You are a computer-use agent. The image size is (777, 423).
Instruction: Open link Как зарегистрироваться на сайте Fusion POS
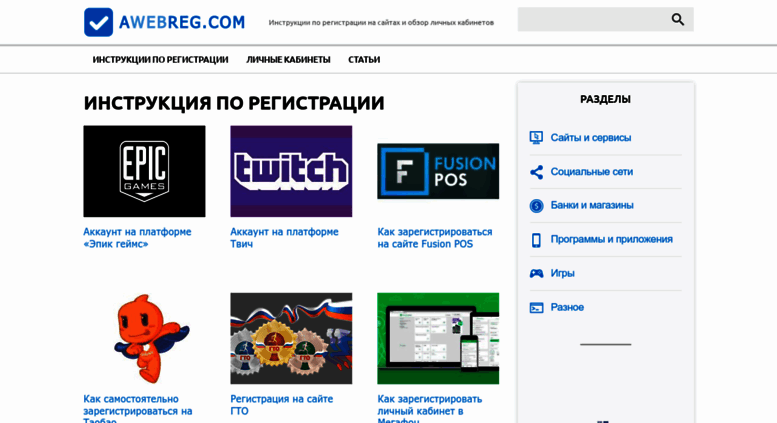(435, 238)
